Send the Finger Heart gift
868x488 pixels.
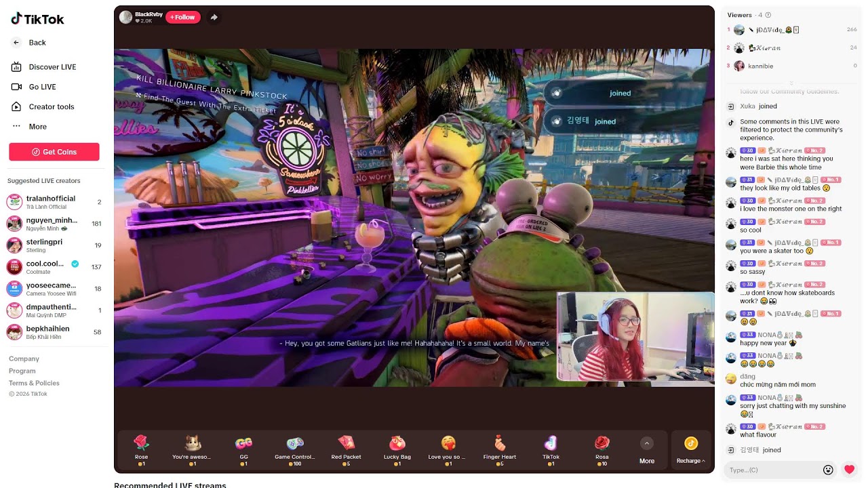[500, 451]
